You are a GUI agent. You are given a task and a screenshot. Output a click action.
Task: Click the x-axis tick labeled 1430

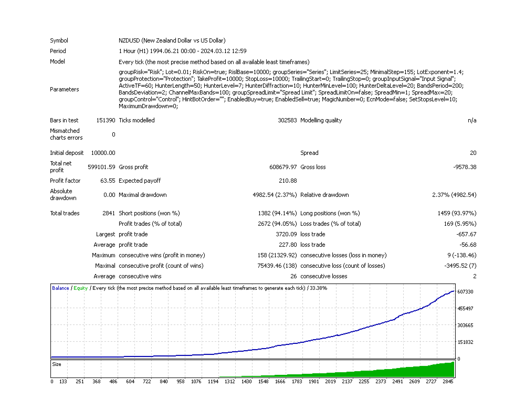(246, 382)
